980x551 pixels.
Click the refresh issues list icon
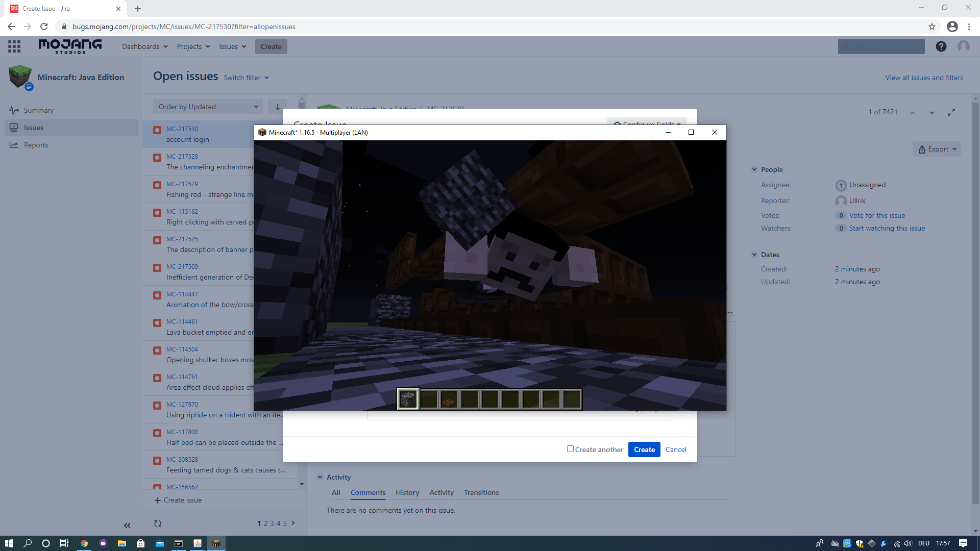pos(158,523)
